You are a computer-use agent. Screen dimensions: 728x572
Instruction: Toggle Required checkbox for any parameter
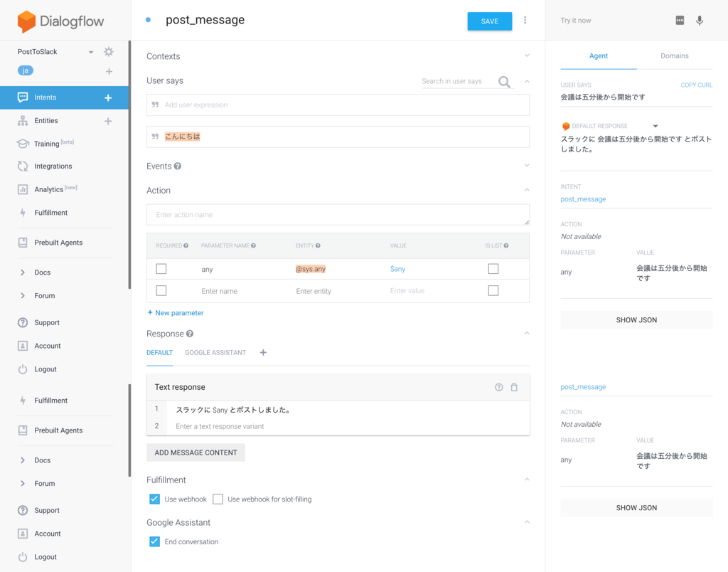(x=161, y=269)
